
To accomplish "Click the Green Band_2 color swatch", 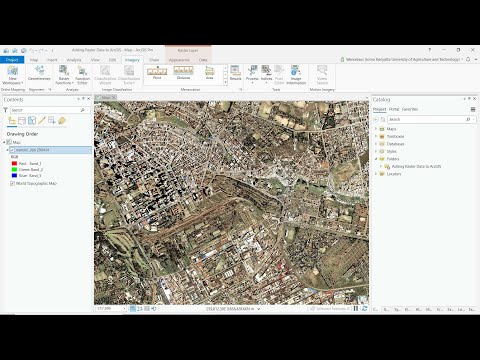I will click(x=14, y=170).
